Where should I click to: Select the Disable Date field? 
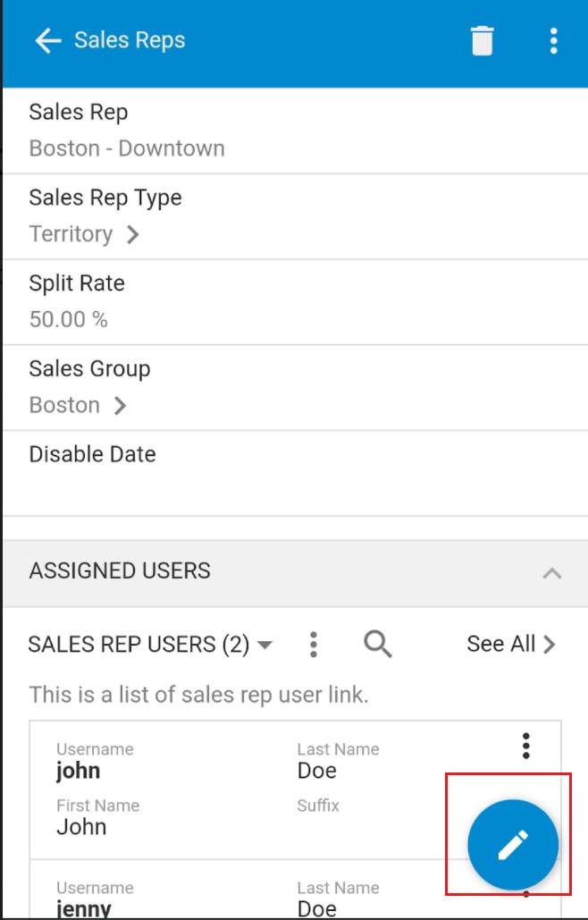[x=296, y=474]
